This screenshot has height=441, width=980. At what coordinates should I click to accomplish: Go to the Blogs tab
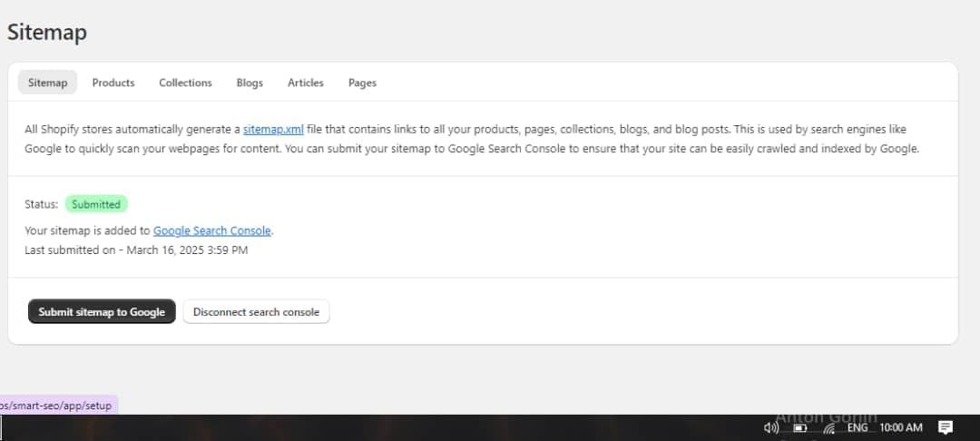[250, 83]
